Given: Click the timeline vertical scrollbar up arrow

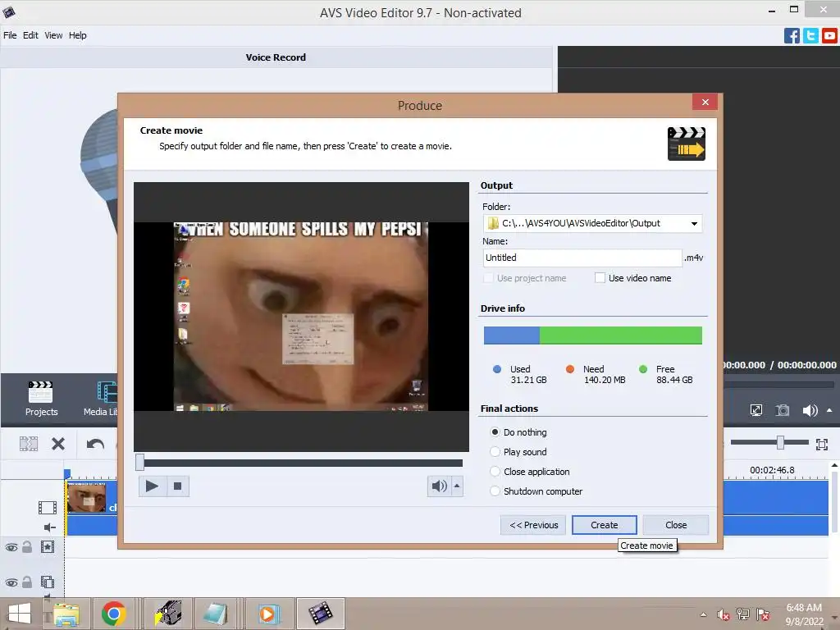Looking at the screenshot, I should tap(834, 466).
